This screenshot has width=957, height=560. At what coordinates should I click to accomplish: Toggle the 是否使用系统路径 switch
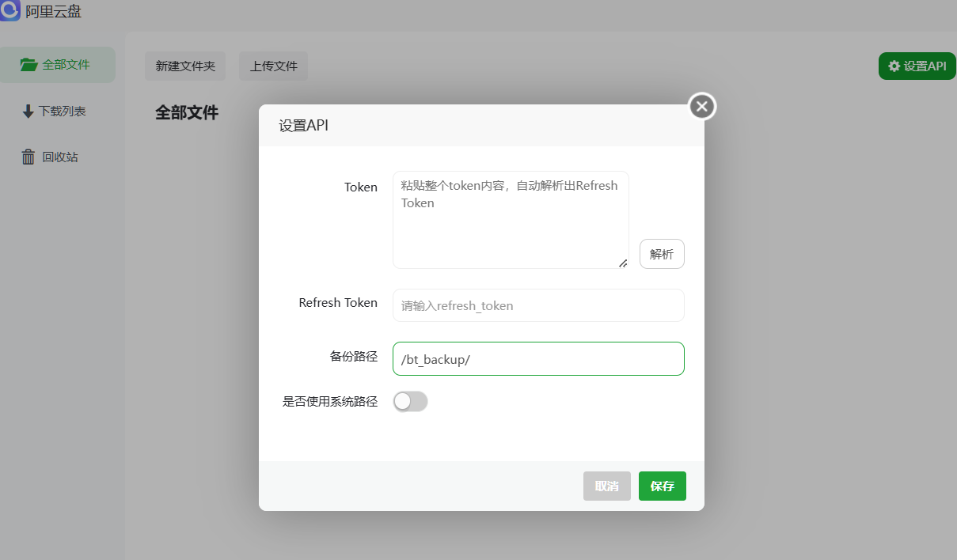(410, 402)
